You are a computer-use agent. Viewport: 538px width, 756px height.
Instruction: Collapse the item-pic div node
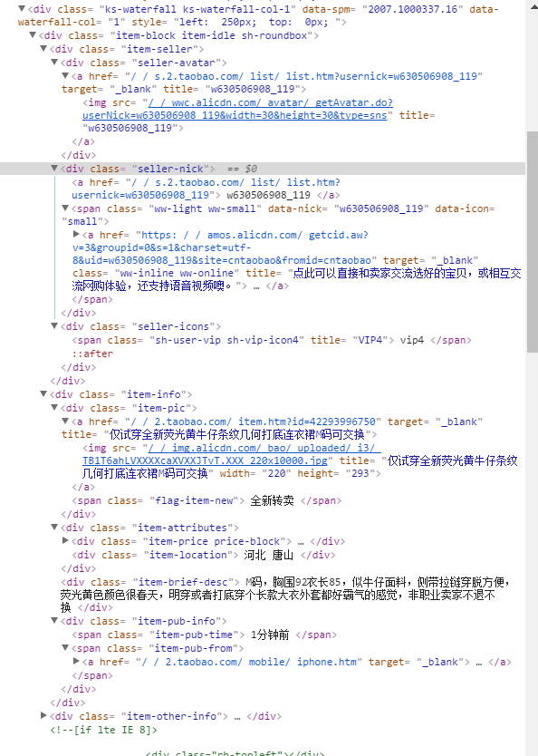click(54, 407)
